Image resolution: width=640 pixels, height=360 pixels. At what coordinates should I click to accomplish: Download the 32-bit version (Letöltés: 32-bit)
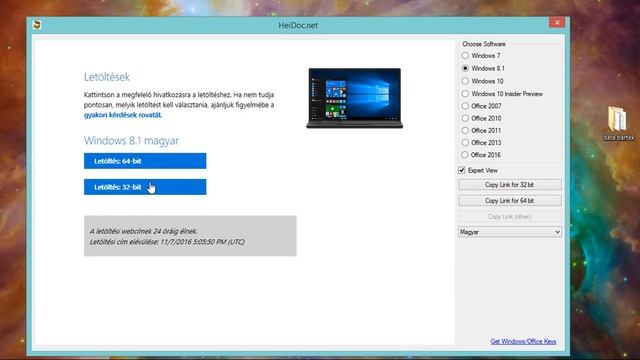(145, 187)
